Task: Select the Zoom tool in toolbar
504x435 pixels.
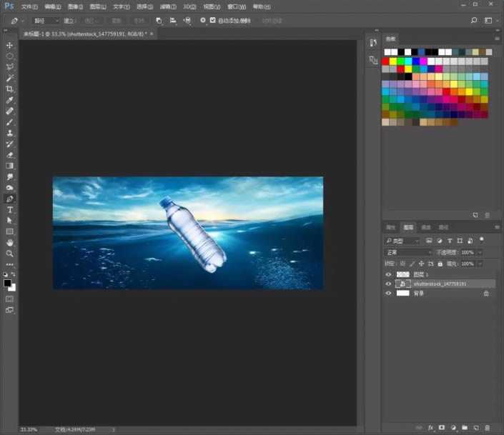Action: click(x=10, y=254)
